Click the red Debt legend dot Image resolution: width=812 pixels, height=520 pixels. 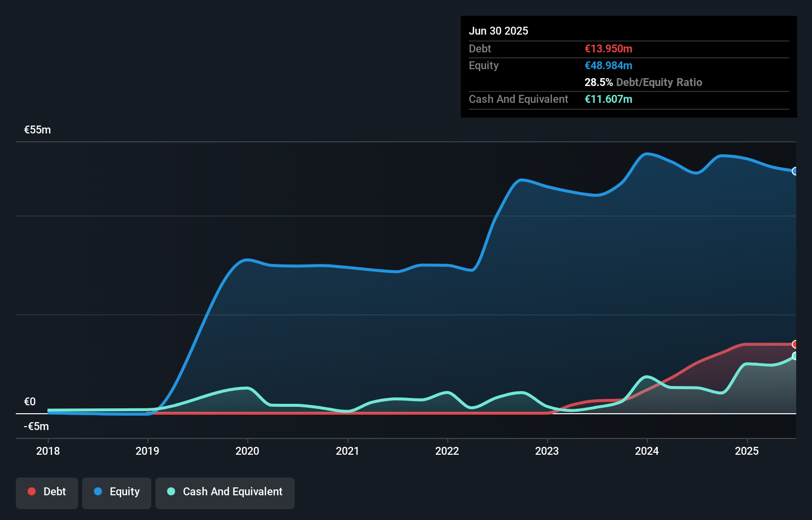point(32,491)
